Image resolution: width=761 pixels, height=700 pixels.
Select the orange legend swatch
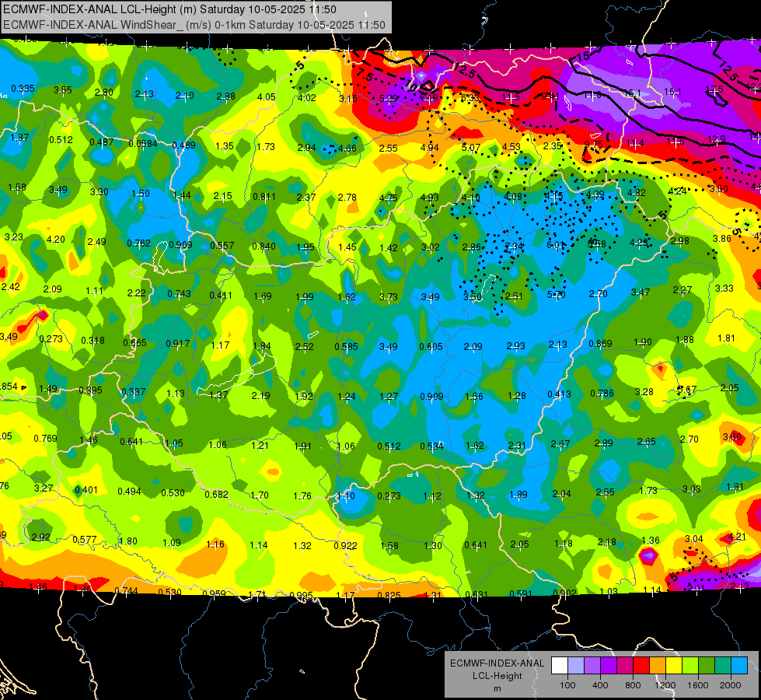tap(658, 666)
